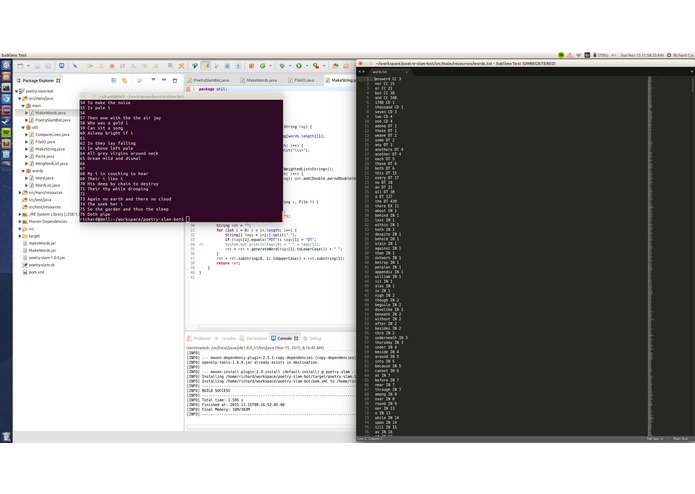
Task: Switch to PoetrySlamBot.java editor tab
Action: coord(208,80)
